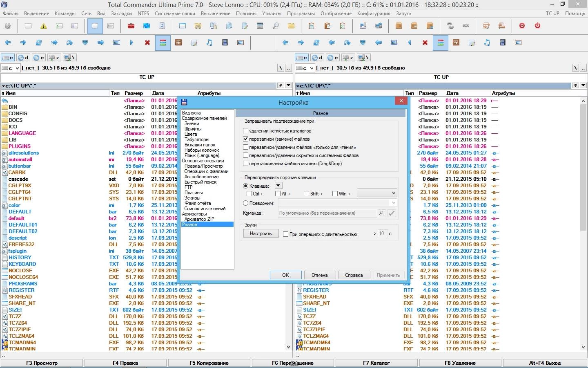The height and width of the screenshot is (368, 588).
Task: Click the red circle record icon beside the power icon
Action: (522, 26)
